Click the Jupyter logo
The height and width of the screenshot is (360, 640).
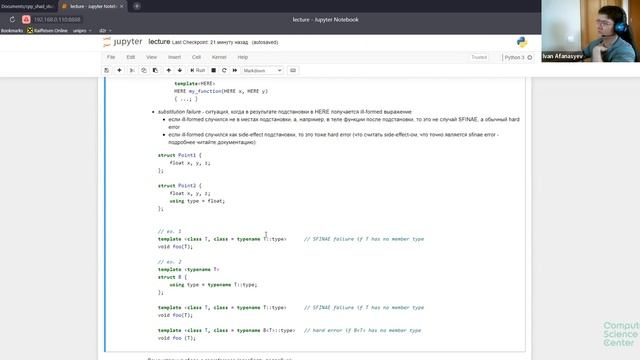[123, 42]
